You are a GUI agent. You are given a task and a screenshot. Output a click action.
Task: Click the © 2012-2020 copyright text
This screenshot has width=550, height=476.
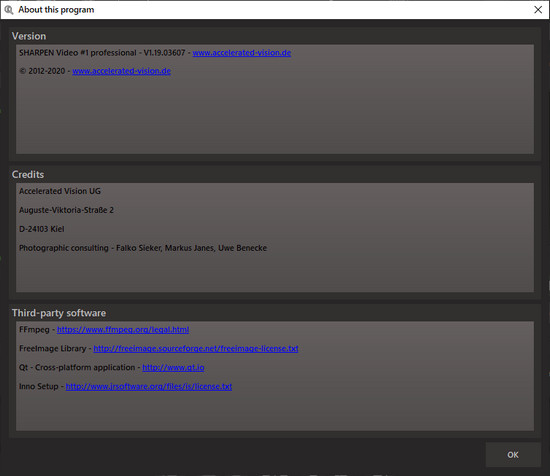[x=42, y=71]
